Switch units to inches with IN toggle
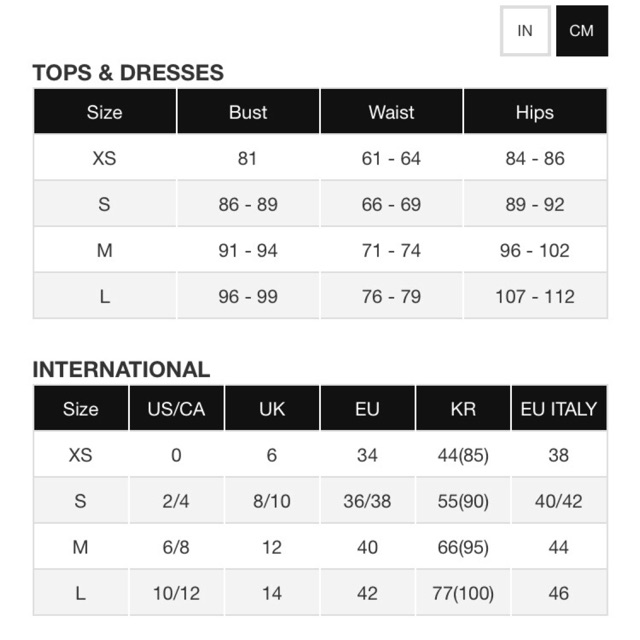The width and height of the screenshot is (640, 640). pos(525,30)
